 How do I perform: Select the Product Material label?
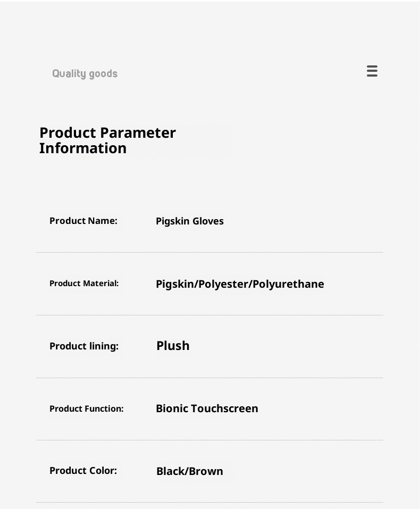tap(84, 283)
